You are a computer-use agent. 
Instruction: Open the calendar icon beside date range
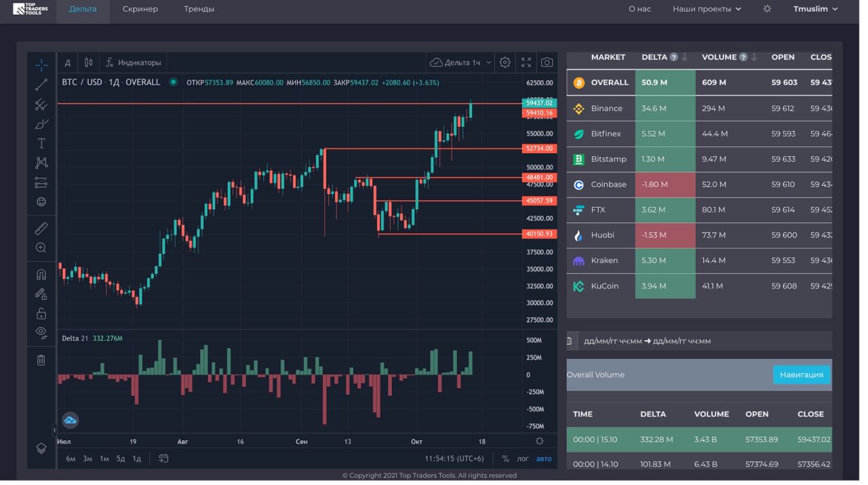tap(570, 341)
